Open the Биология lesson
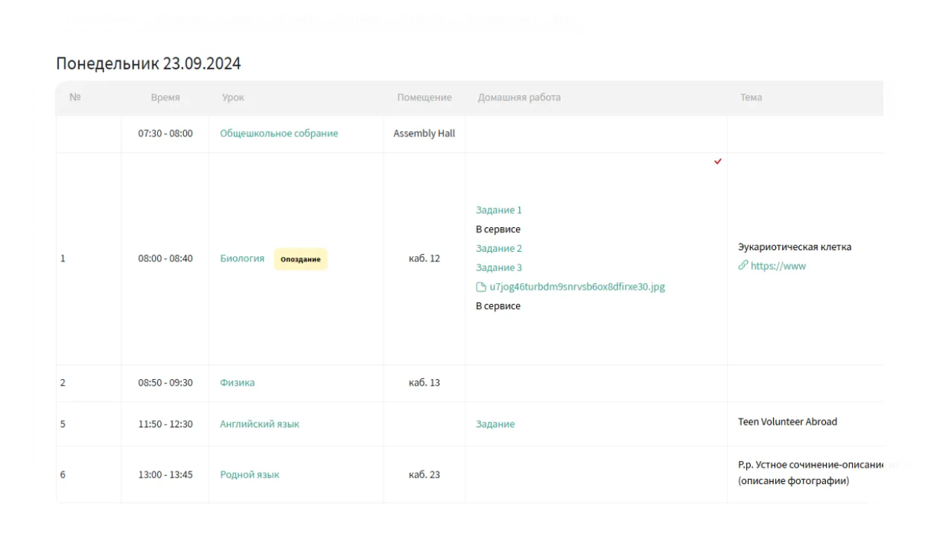 242,258
